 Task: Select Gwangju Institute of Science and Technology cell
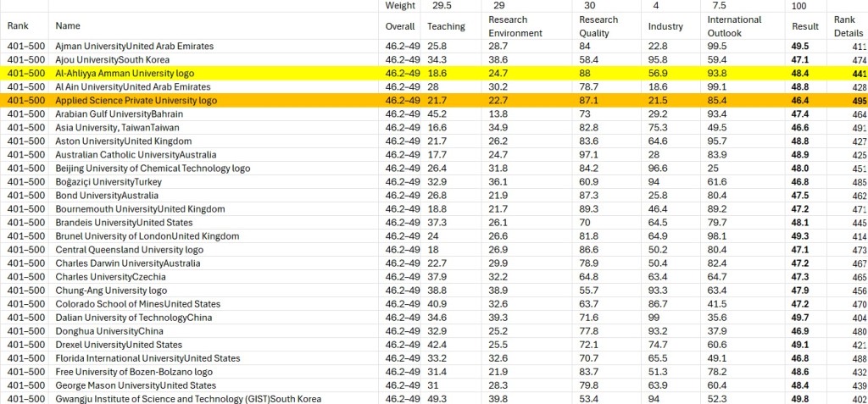pyautogui.click(x=188, y=399)
